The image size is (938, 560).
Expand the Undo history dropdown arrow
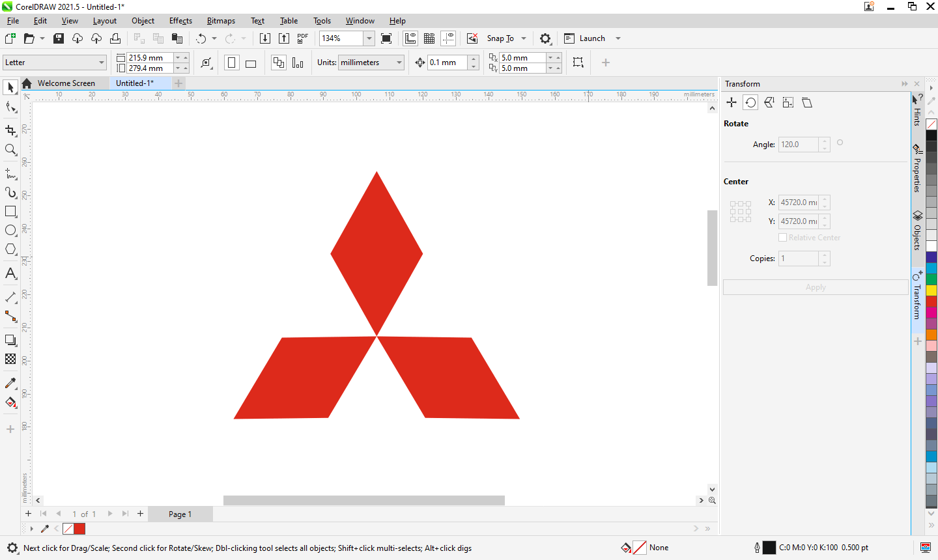pos(214,38)
